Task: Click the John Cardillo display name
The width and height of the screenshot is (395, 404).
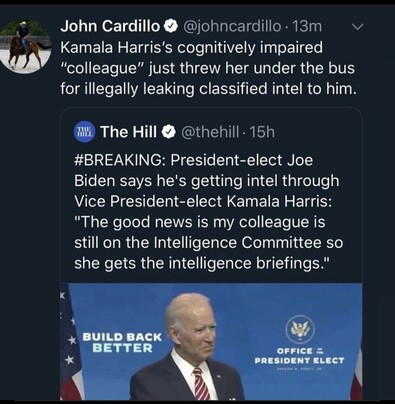Action: (x=110, y=26)
